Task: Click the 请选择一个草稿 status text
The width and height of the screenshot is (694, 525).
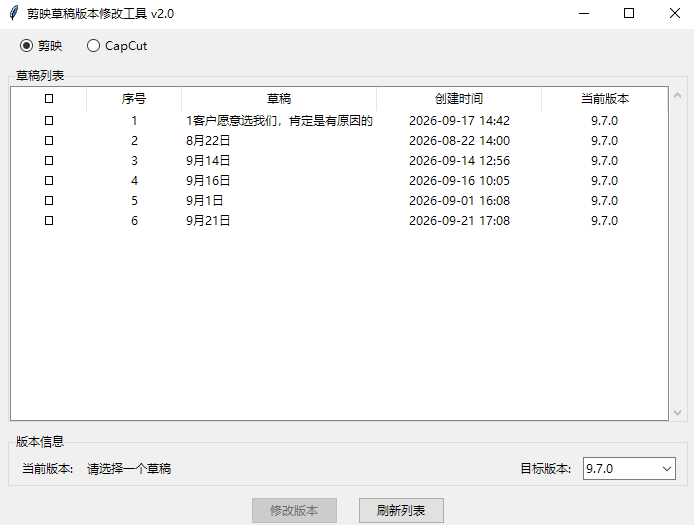Action: click(x=129, y=468)
